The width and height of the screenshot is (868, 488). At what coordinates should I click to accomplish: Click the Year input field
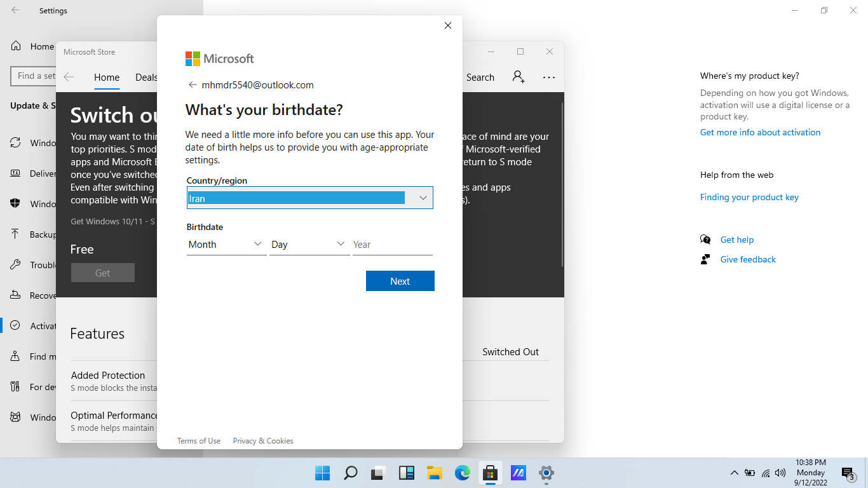click(392, 245)
